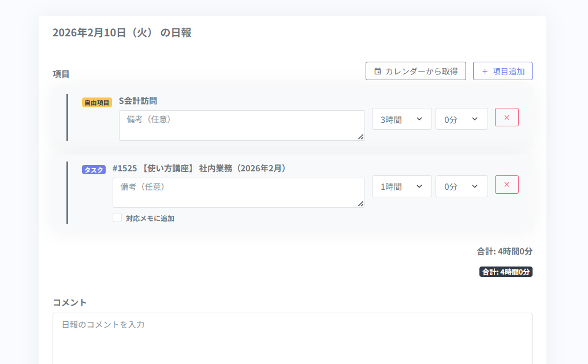Click the resize handle of S会計訪問 memo box
Viewport: 588px width, 364px height.
click(360, 137)
